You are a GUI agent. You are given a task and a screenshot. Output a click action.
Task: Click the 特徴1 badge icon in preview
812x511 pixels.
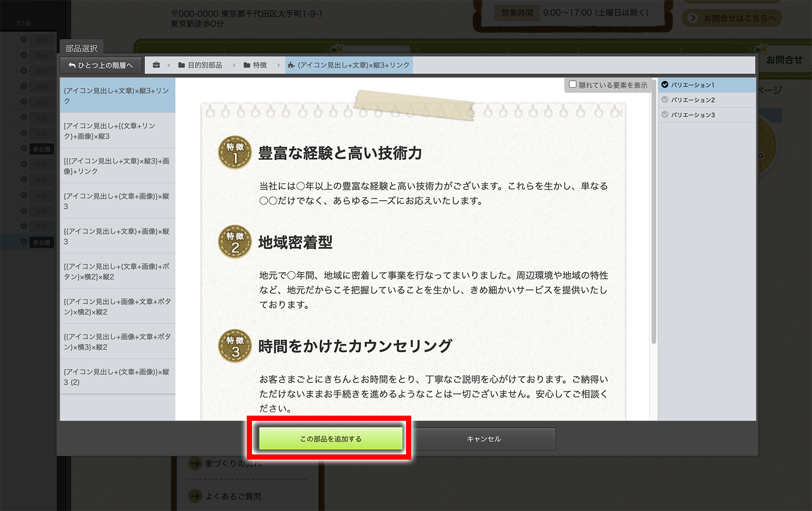point(235,153)
